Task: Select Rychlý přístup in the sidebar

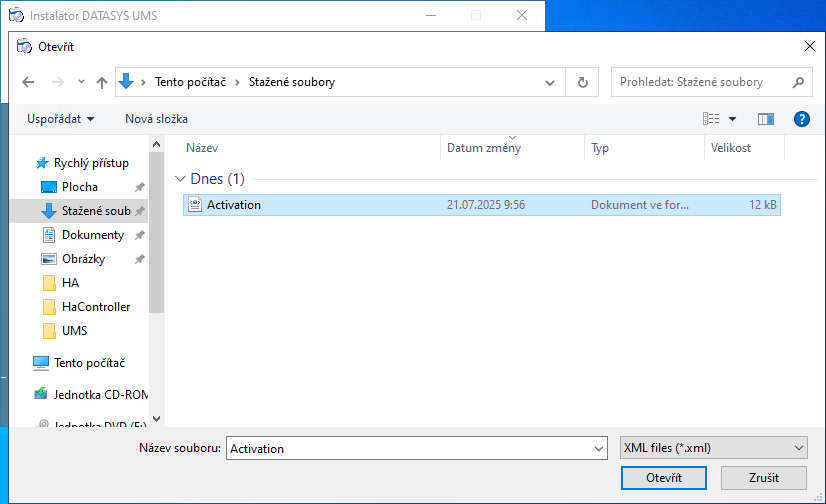Action: [91, 163]
